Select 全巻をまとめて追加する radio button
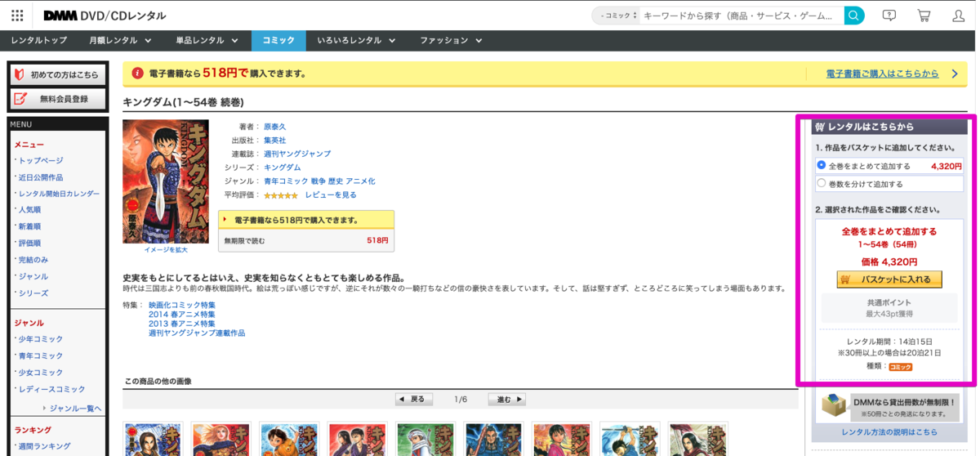 (x=822, y=165)
